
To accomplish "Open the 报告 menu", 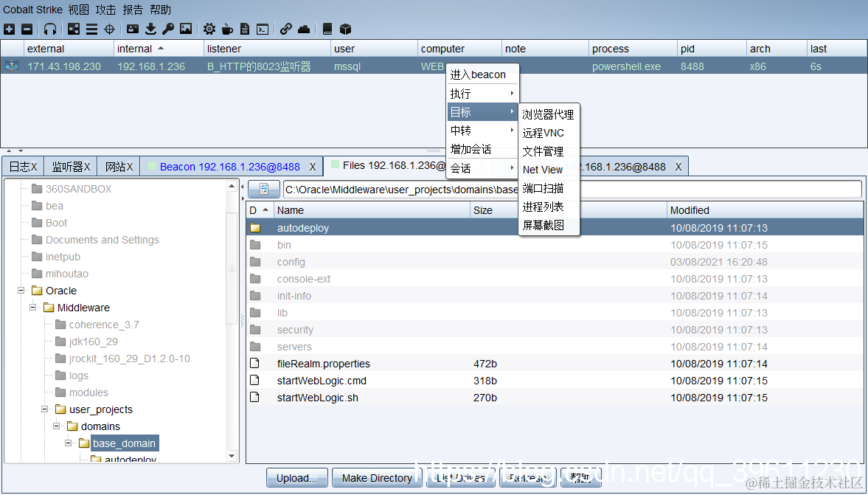I will 133,10.
